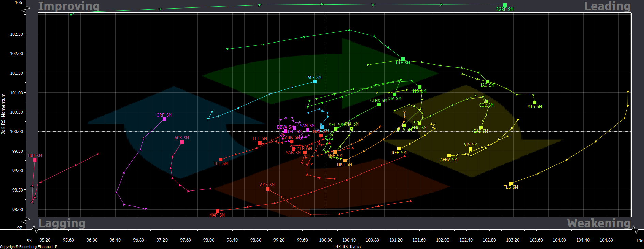Click the Weakening quadrant label
Viewport: 644px width, 249px height.
(599, 223)
